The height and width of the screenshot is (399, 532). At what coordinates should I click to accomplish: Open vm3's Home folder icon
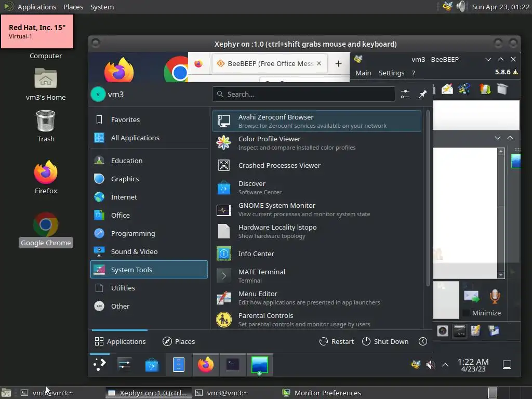46,84
